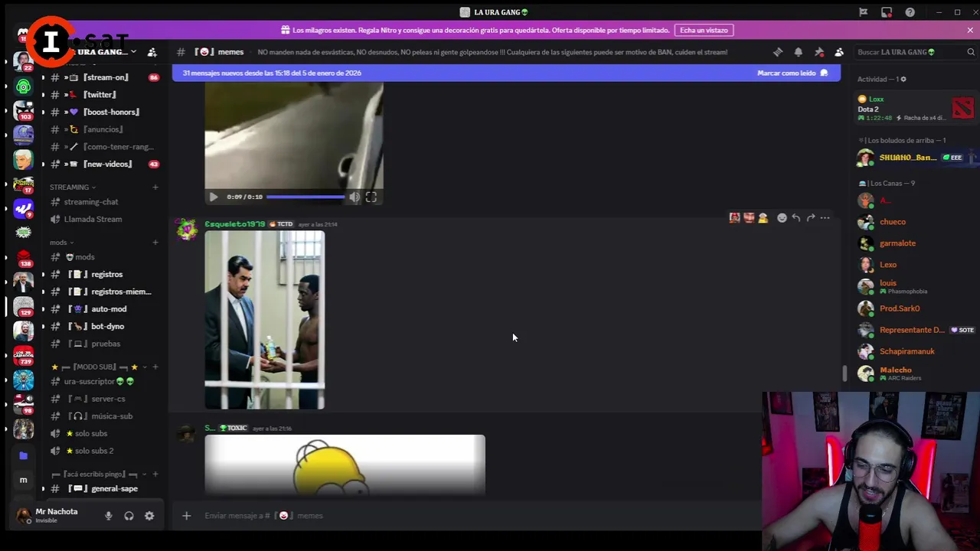Click Echa un vistazo button
This screenshot has width=980, height=551.
[704, 30]
